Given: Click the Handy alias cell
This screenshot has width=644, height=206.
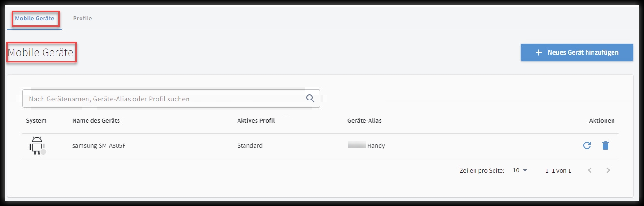Looking at the screenshot, I should tap(366, 145).
